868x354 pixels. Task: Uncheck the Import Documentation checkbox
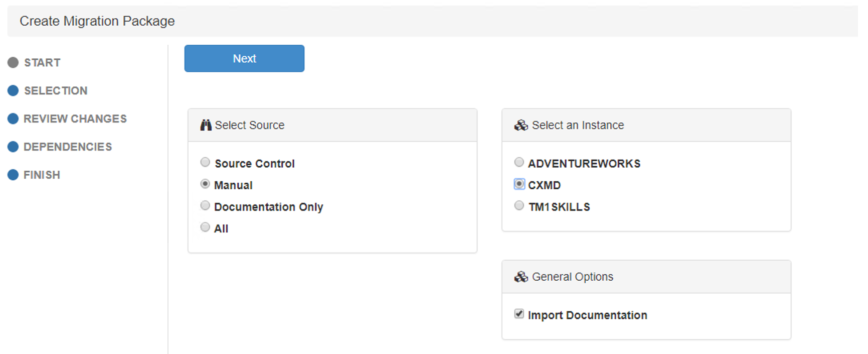[x=519, y=314]
